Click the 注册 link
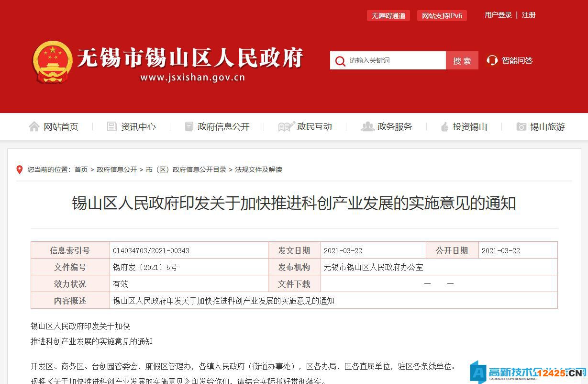588x384 pixels. coord(529,15)
